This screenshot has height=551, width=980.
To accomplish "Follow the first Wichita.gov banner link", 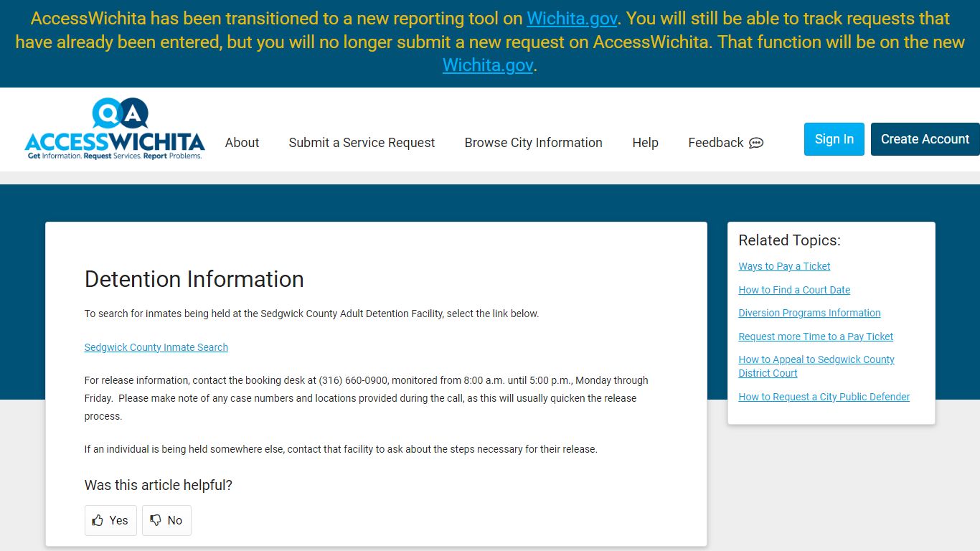I will [572, 19].
